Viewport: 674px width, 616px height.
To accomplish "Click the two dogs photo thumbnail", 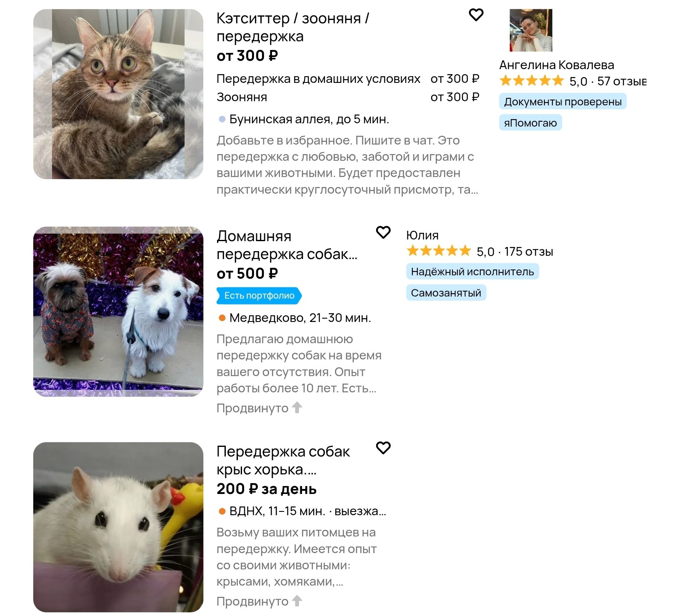I will click(118, 312).
